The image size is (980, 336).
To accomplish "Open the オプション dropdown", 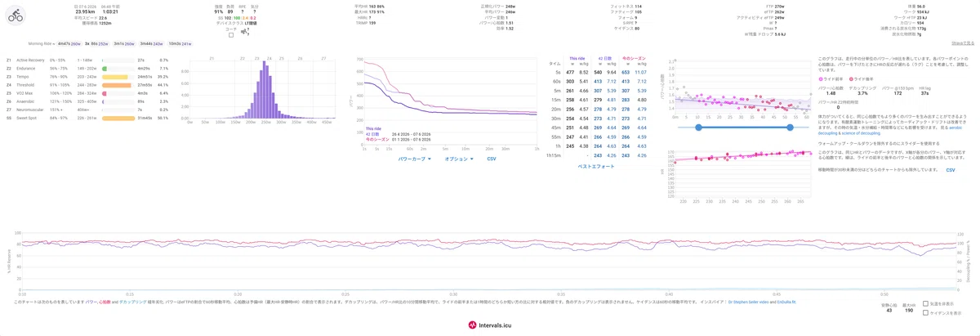I will point(459,159).
